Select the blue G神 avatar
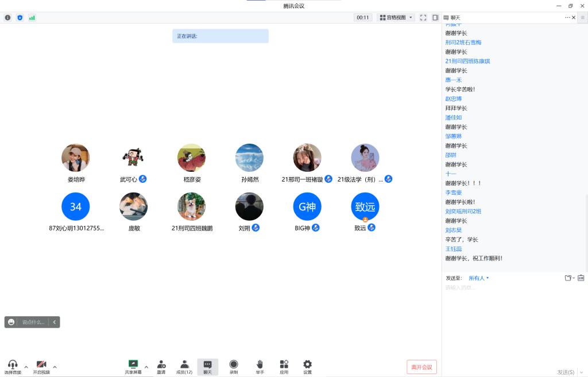Viewport: 588px width, 377px height. pos(307,206)
